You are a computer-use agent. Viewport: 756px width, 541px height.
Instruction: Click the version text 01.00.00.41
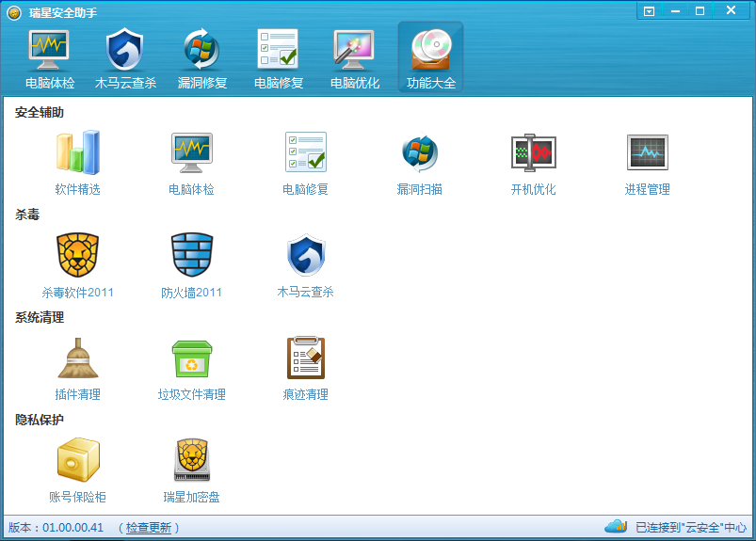(72, 528)
